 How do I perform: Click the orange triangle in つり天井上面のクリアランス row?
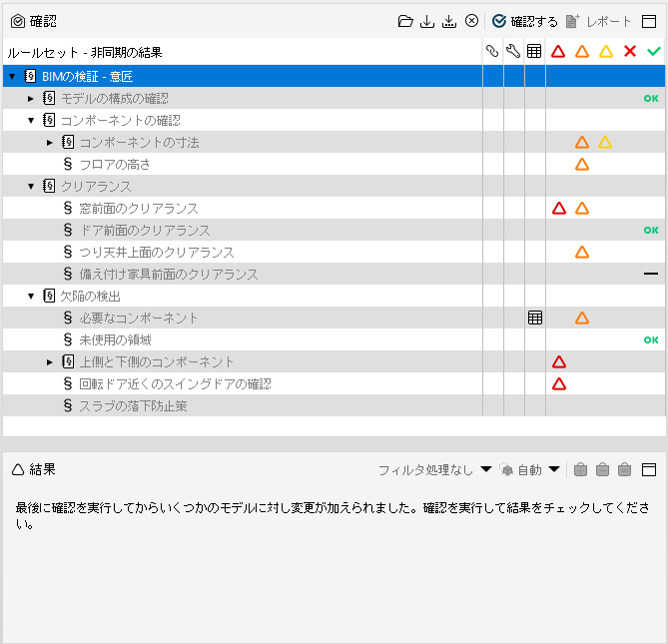pyautogui.click(x=582, y=253)
